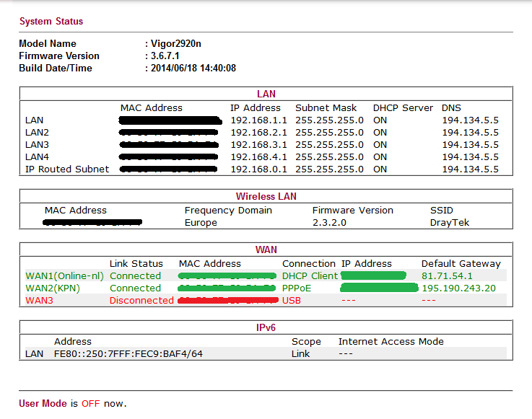This screenshot has height=419, width=532.
Task: Click the USB connection type
Action: pyautogui.click(x=292, y=300)
